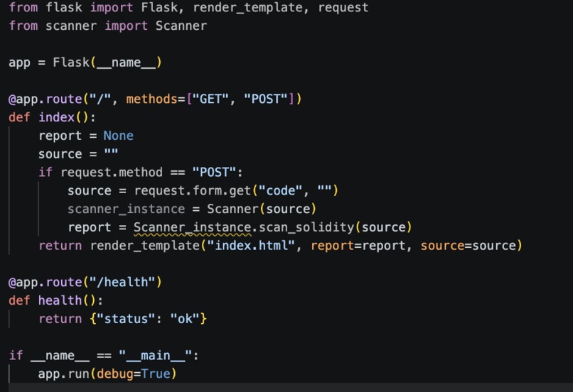
Task: Click the 'methods' keyword in the route decorator
Action: (x=151, y=99)
